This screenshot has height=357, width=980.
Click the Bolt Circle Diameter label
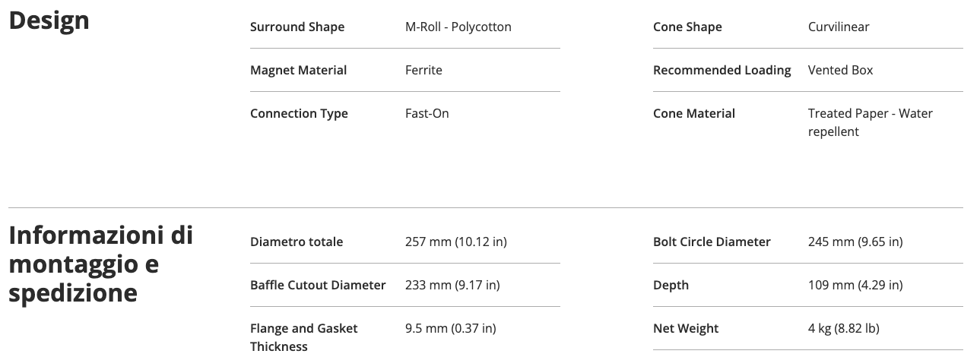pyautogui.click(x=712, y=242)
